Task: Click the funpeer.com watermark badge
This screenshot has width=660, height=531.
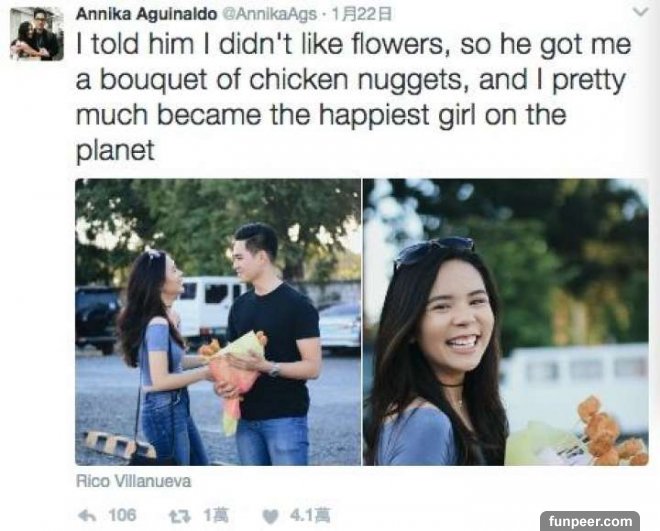Action: pyautogui.click(x=590, y=521)
